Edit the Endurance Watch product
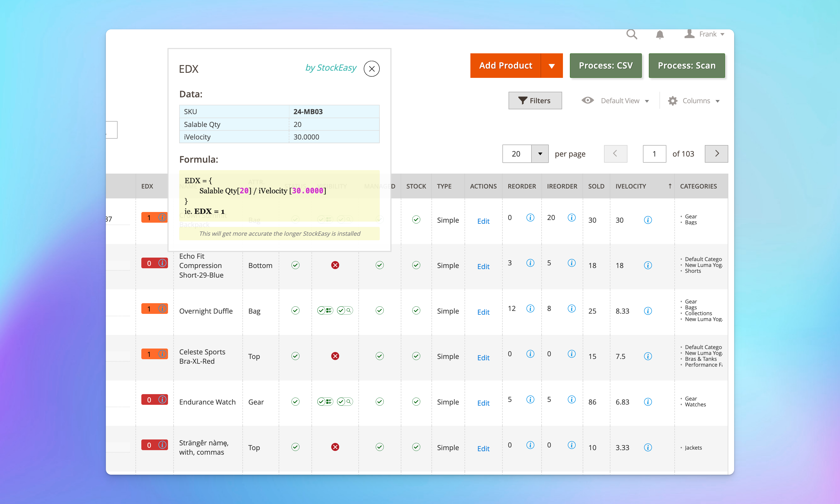Image resolution: width=840 pixels, height=504 pixels. click(483, 403)
